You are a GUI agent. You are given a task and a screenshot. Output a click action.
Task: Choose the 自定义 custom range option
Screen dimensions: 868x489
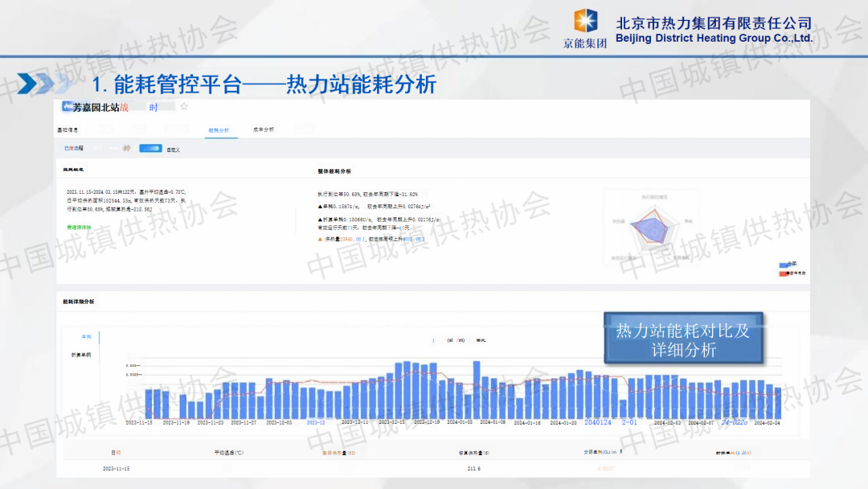point(173,149)
